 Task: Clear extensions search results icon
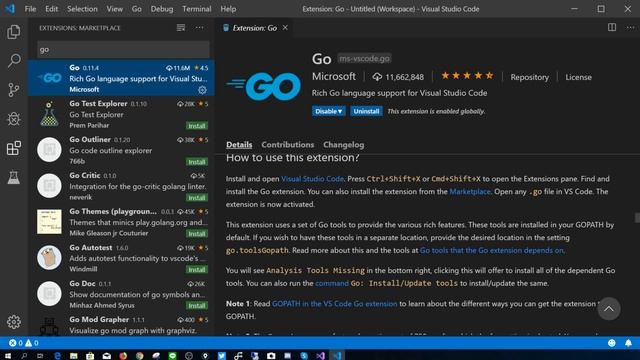point(181,28)
